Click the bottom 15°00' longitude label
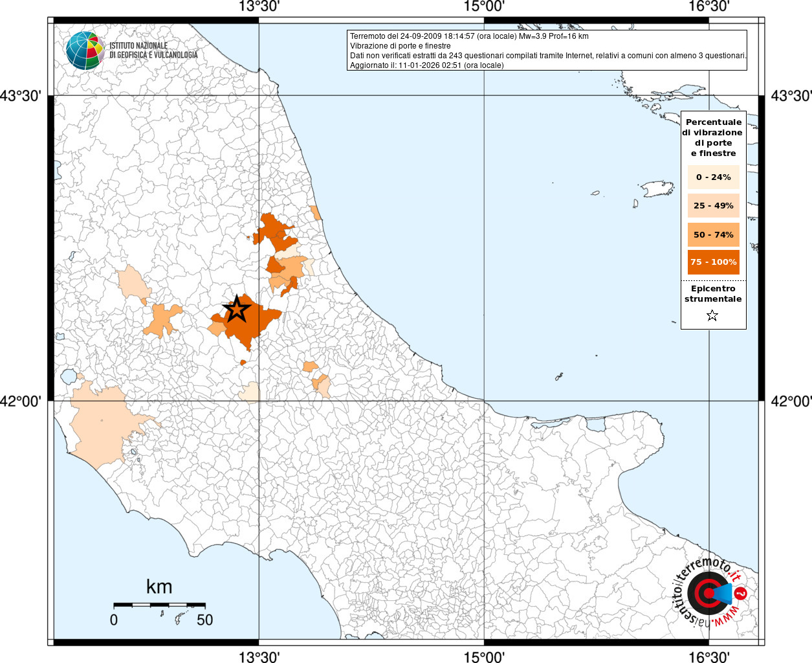 pyautogui.click(x=484, y=657)
